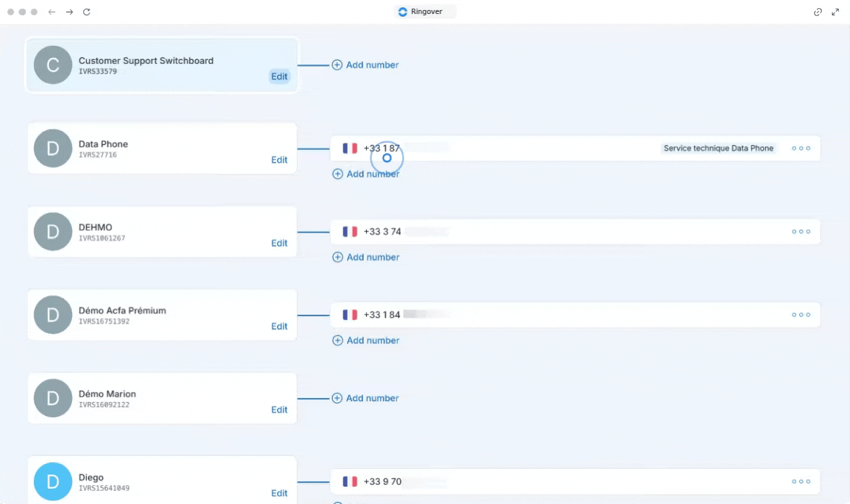This screenshot has height=504, width=850.
Task: Click IVRS15641049 identifier
Action: [104, 488]
